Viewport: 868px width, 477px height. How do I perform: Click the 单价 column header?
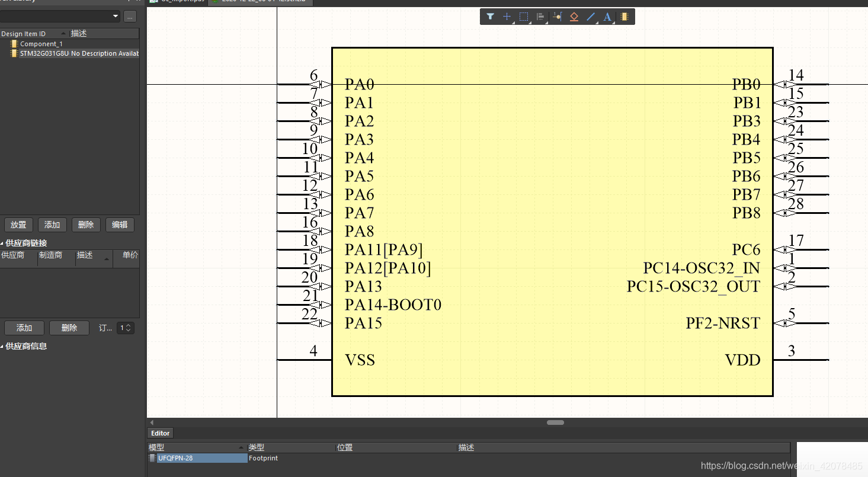click(126, 255)
